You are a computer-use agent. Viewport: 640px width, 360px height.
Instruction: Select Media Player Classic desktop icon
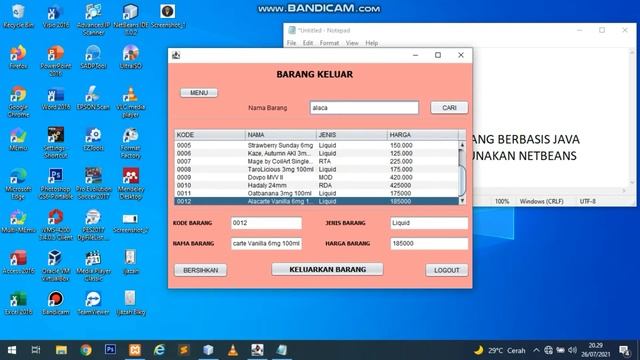click(x=93, y=266)
